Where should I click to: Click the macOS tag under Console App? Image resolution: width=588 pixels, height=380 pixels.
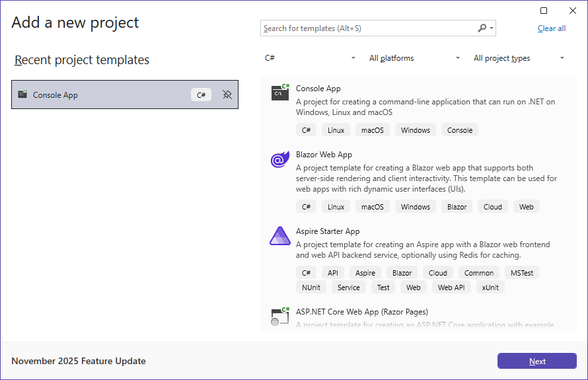coord(373,130)
